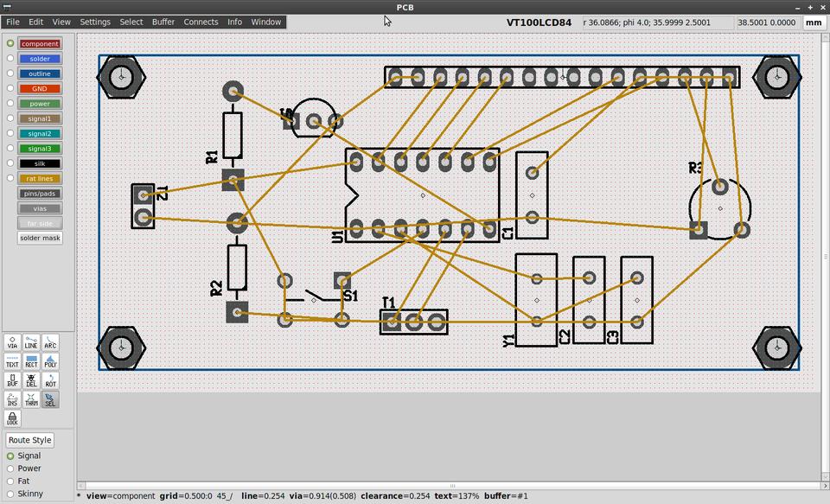Make solder the active layer radio
The height and width of the screenshot is (504, 830).
[10, 59]
